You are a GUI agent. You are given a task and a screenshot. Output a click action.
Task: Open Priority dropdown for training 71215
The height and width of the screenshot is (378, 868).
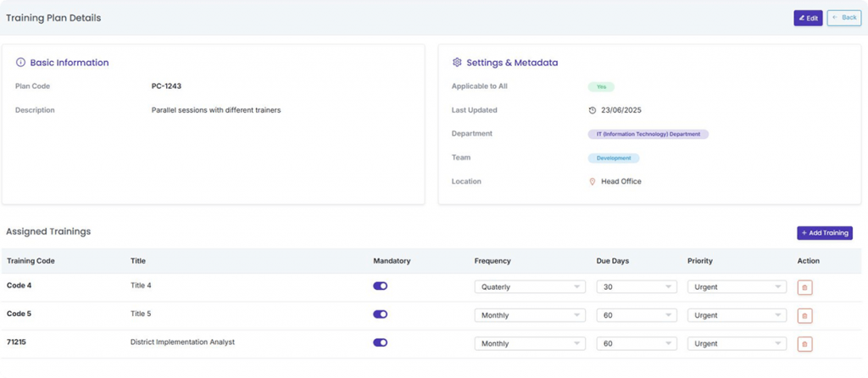click(737, 343)
